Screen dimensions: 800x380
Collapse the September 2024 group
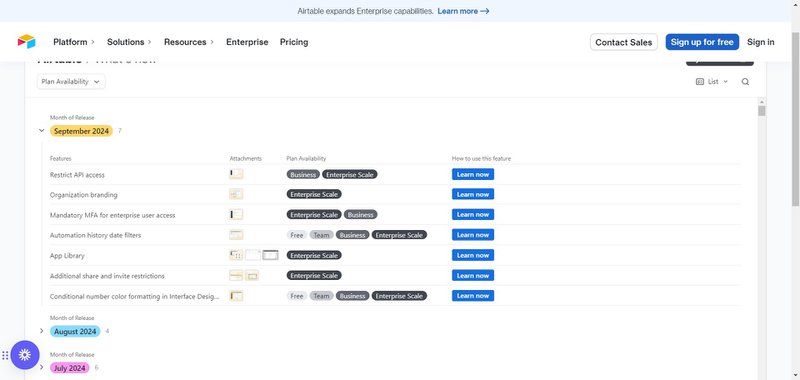(x=42, y=131)
